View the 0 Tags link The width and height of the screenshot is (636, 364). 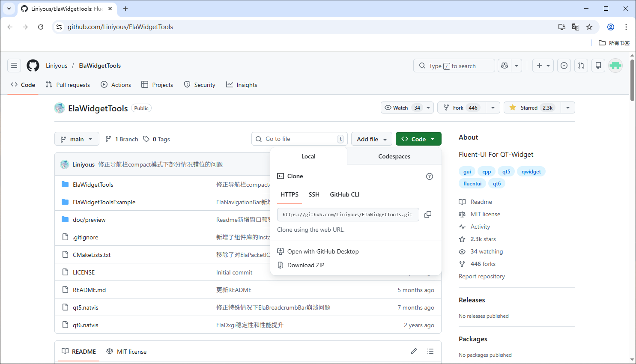pyautogui.click(x=156, y=139)
